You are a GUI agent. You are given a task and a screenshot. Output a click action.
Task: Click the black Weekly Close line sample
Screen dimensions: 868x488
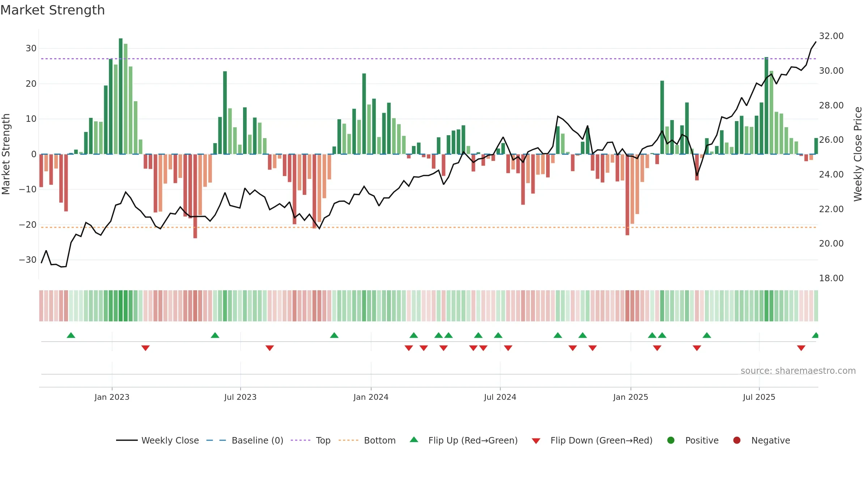[x=127, y=440]
